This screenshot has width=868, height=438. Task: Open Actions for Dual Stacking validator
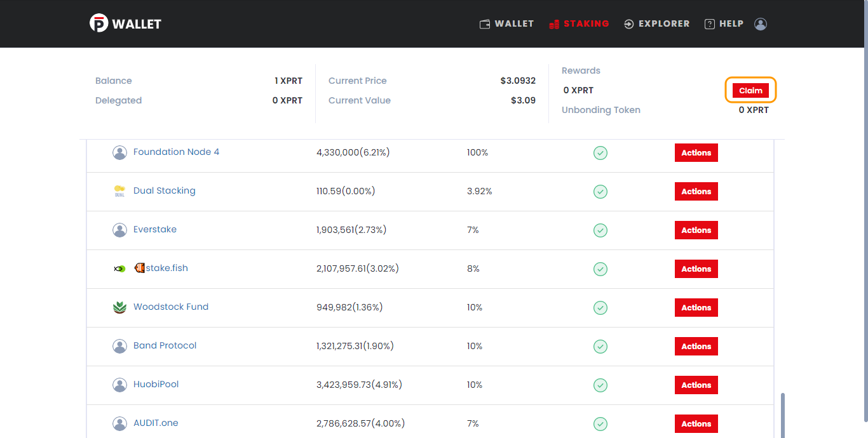[x=696, y=192]
